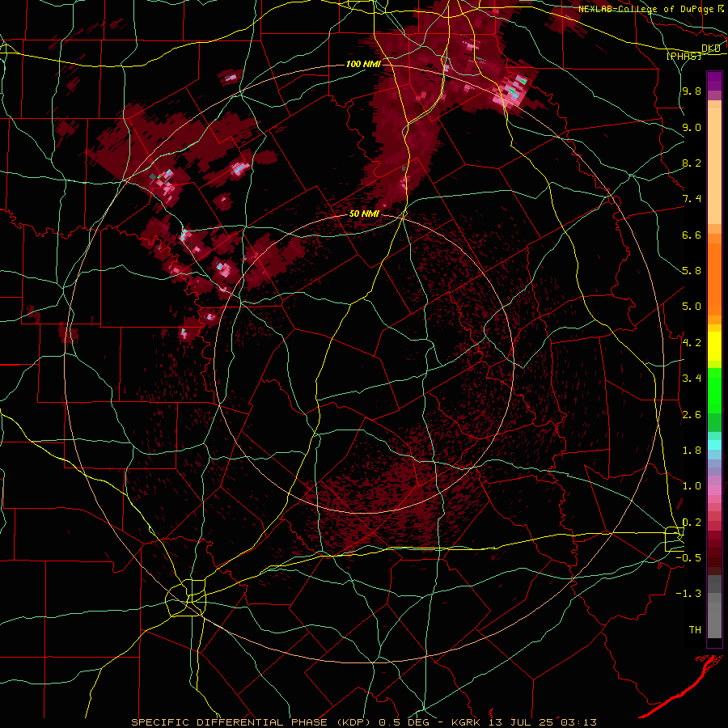Select the 50 NMI range ring label

(x=364, y=214)
